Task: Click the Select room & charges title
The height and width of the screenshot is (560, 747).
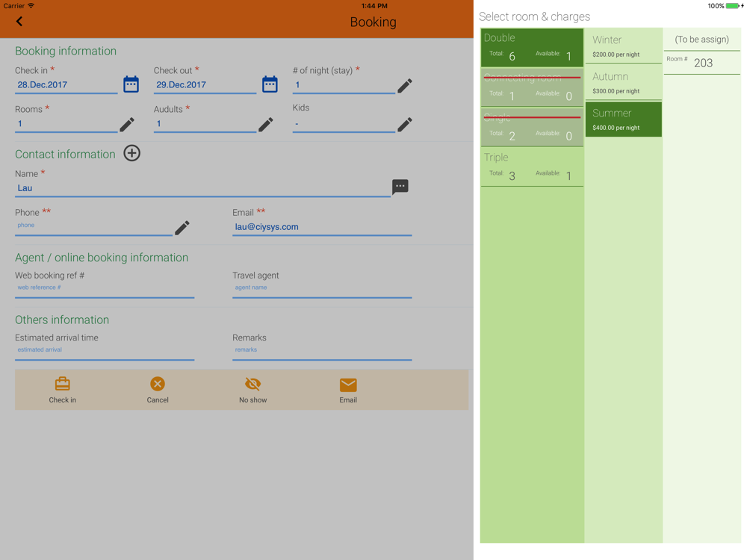Action: [x=534, y=16]
